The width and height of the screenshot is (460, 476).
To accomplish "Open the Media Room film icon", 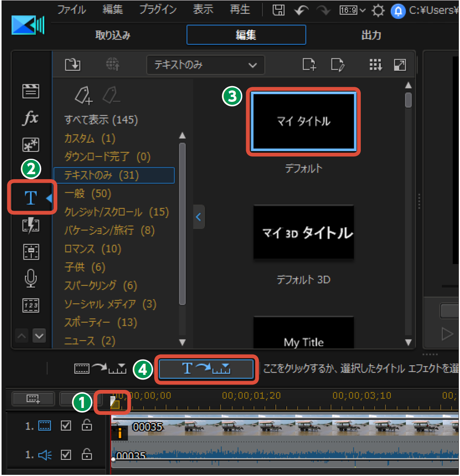I will click(x=31, y=91).
